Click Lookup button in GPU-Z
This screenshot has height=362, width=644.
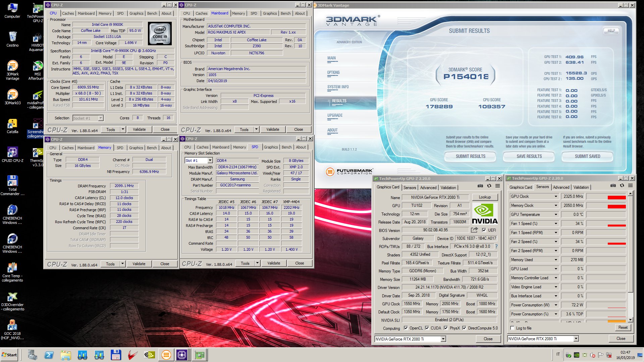[485, 197]
